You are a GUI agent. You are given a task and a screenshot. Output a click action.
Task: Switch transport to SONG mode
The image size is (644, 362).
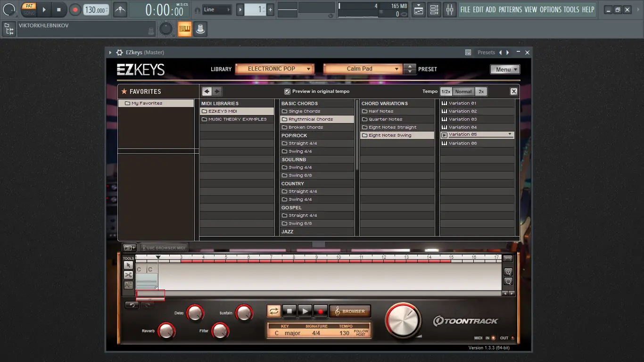(29, 12)
